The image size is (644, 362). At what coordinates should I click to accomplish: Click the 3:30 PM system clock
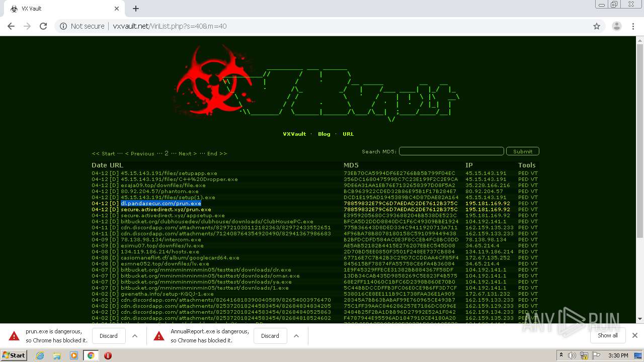[x=618, y=355]
